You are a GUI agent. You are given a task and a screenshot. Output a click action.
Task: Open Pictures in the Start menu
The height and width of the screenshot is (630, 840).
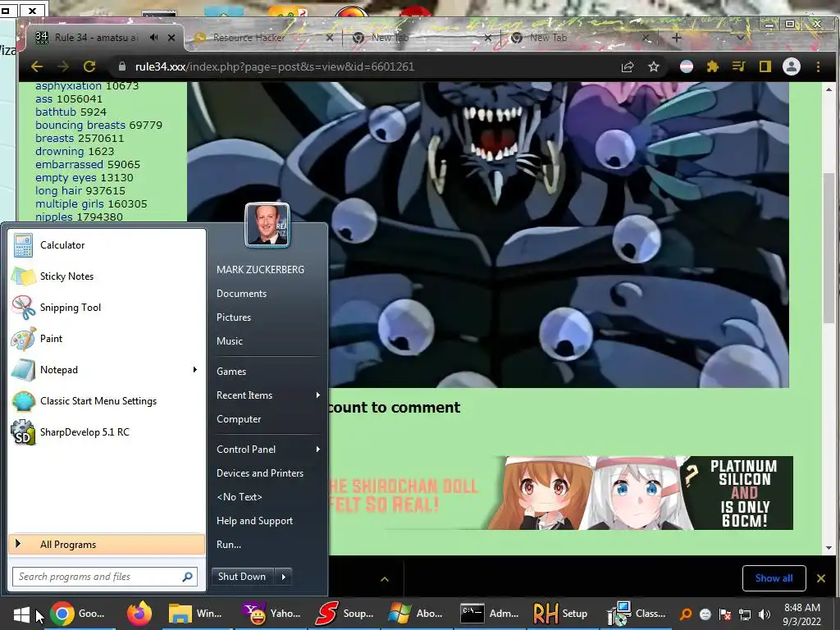pyautogui.click(x=234, y=317)
